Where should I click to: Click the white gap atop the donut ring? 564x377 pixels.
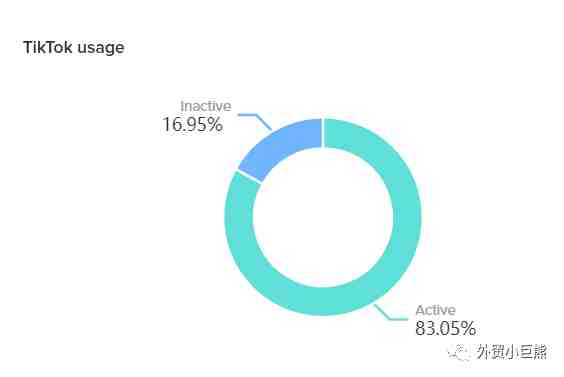tap(323, 133)
